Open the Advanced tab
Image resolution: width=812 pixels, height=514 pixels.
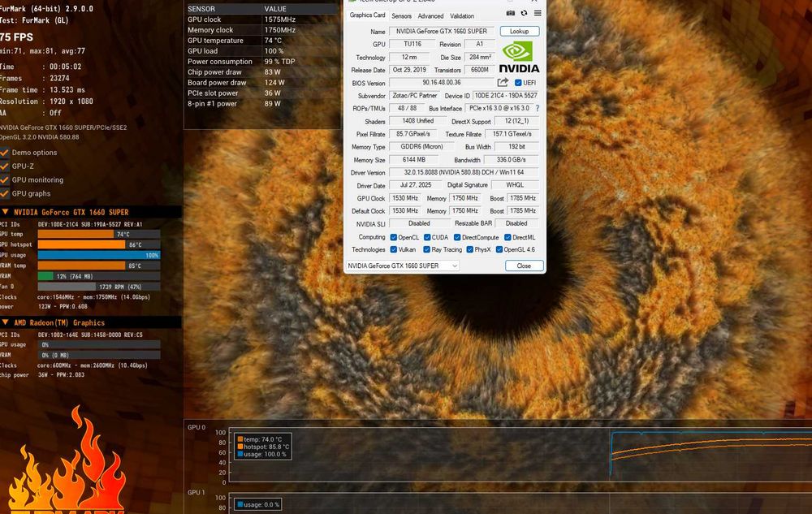(x=430, y=16)
